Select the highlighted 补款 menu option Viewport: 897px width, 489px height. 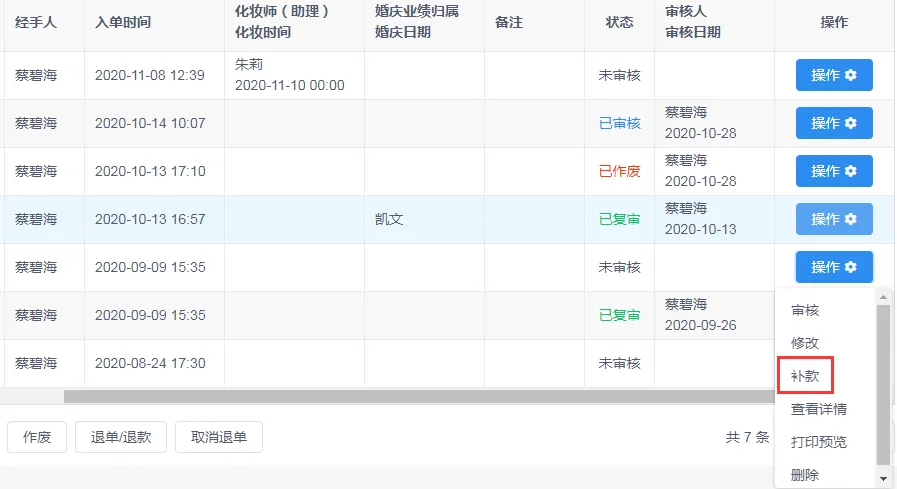[805, 376]
